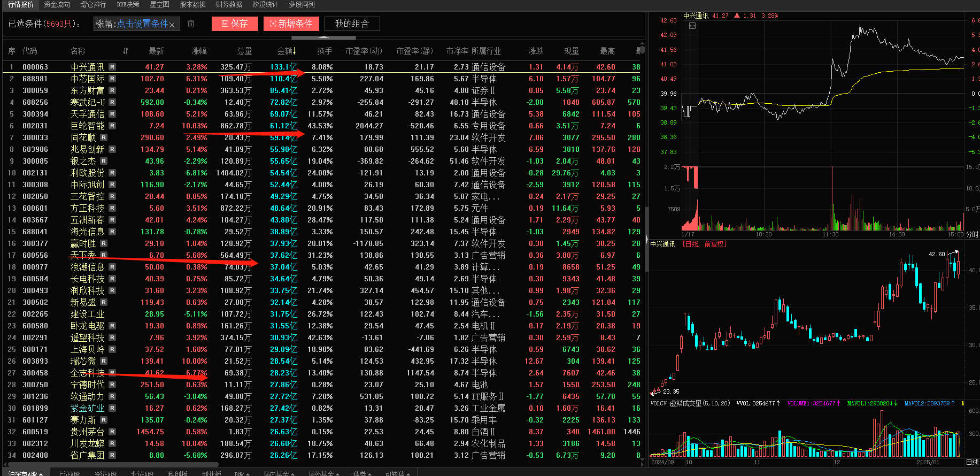The width and height of the screenshot is (980, 476).
Task: Switch to the 行情报价 tab
Action: click(21, 4)
